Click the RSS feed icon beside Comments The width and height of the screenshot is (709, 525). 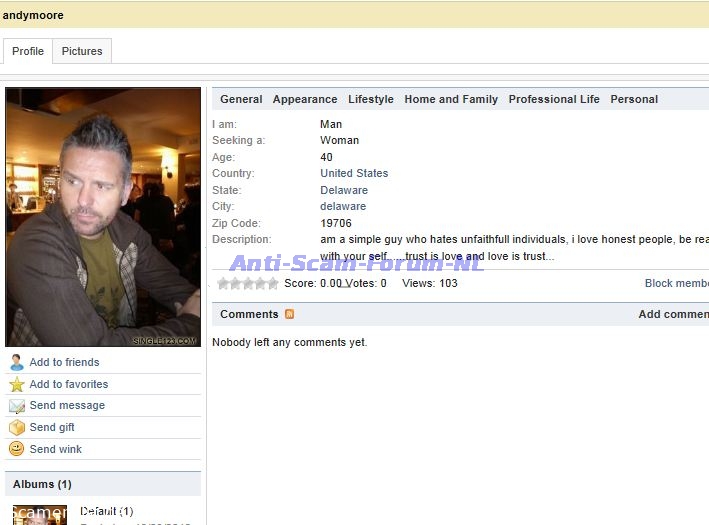(x=290, y=314)
